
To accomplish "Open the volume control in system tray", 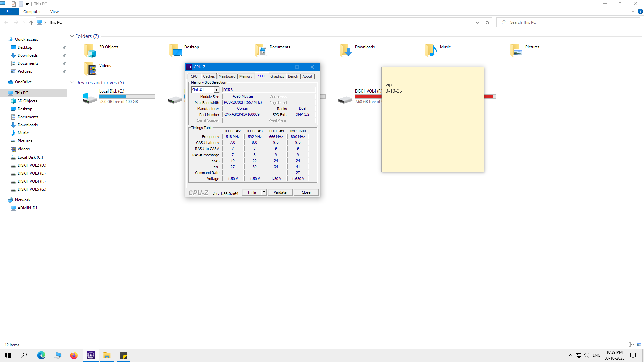I will [x=586, y=355].
